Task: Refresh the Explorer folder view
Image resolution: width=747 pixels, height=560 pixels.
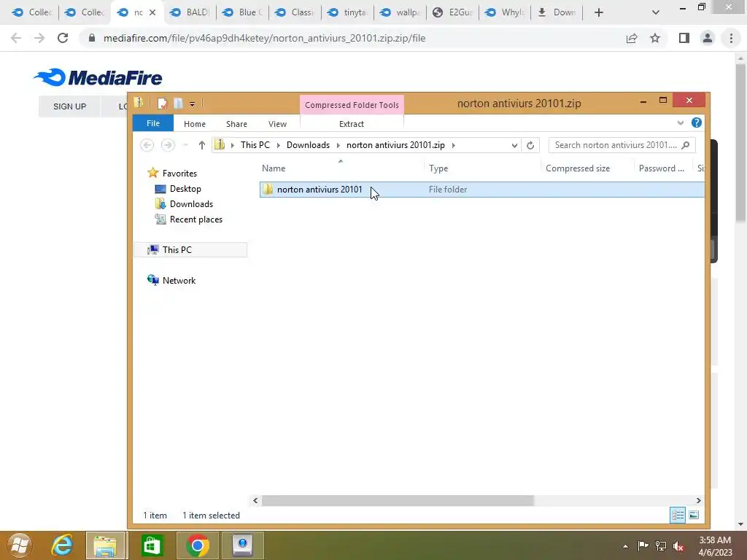Action: click(x=530, y=145)
